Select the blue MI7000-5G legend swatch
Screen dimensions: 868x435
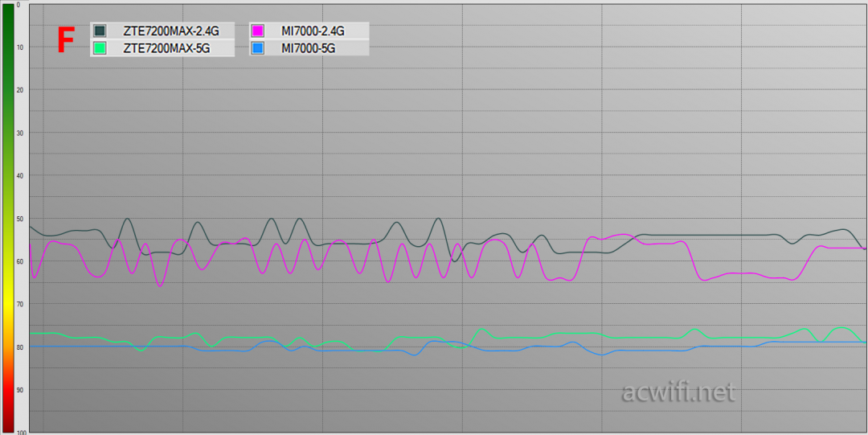(x=258, y=48)
